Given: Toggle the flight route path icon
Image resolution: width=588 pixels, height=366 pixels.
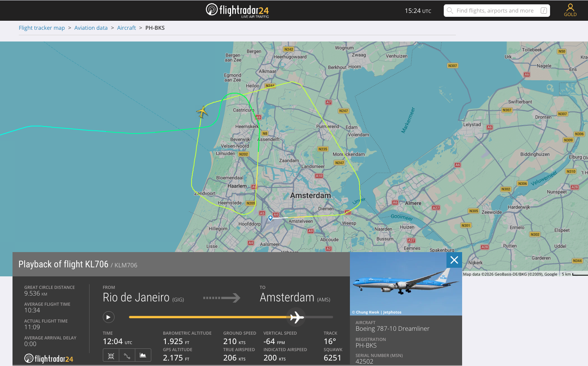Looking at the screenshot, I should (127, 356).
